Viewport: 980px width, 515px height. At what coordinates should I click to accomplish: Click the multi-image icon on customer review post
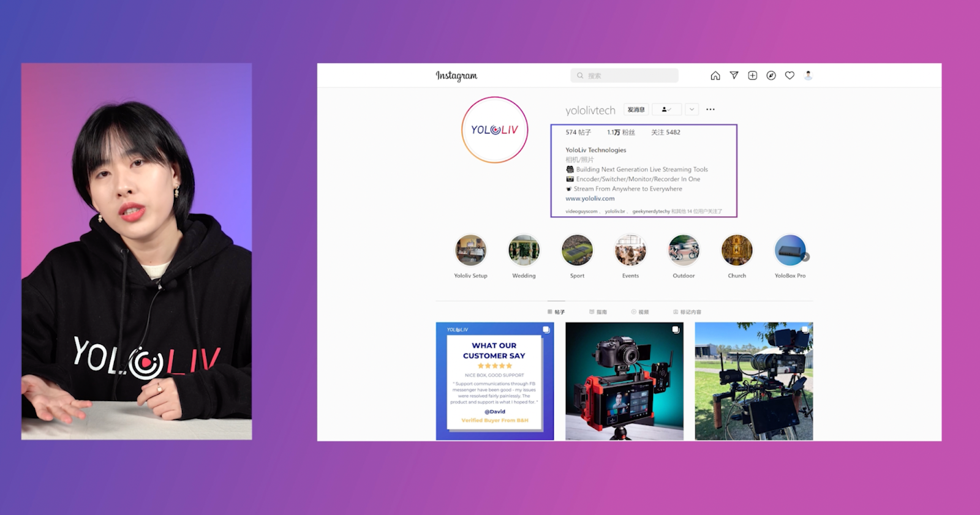pos(546,329)
